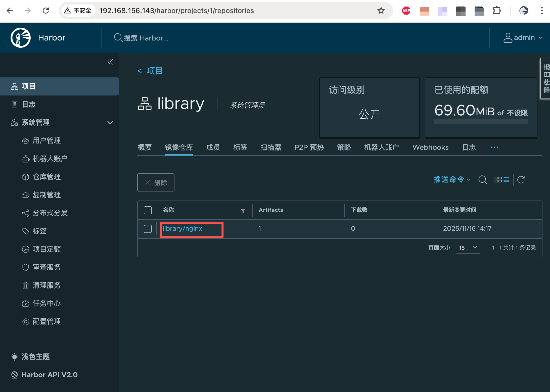Viewport: 550px width, 392px height.
Task: Select the library/nginx row checkbox
Action: pyautogui.click(x=148, y=229)
